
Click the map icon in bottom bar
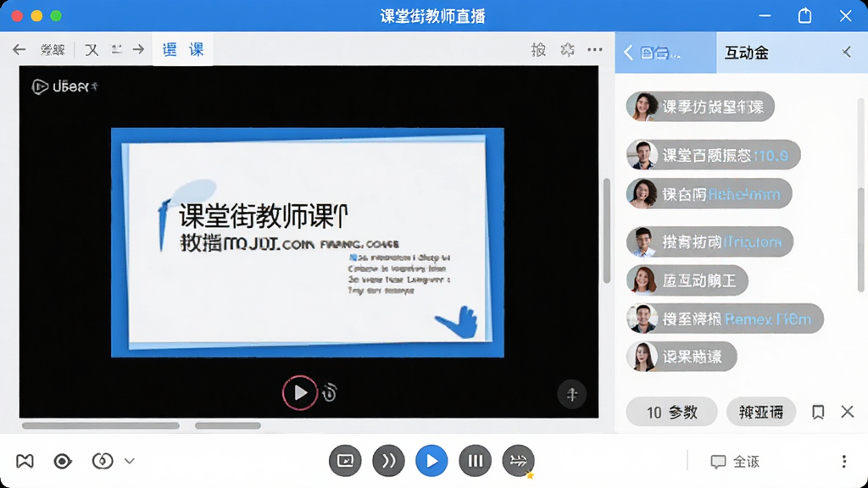(x=25, y=461)
